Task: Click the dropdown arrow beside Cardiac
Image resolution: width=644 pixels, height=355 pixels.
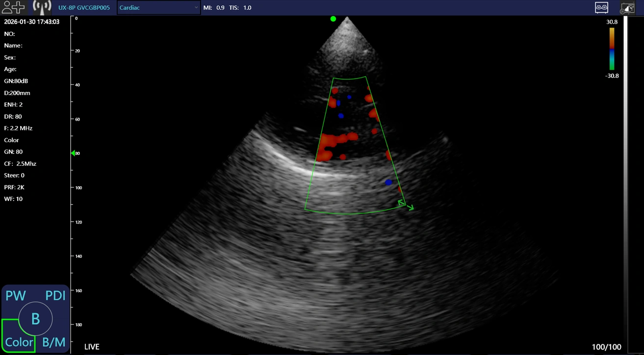Action: (x=196, y=8)
